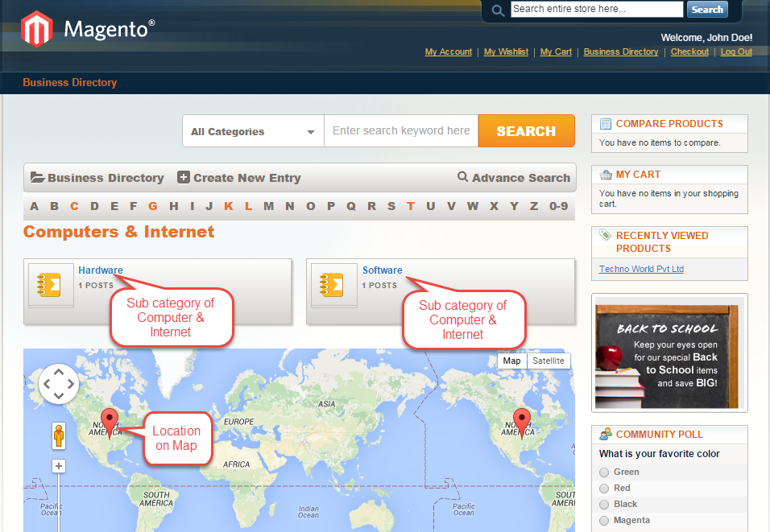Image resolution: width=770 pixels, height=532 pixels.
Task: Open the Software subcategory link
Action: pos(382,270)
